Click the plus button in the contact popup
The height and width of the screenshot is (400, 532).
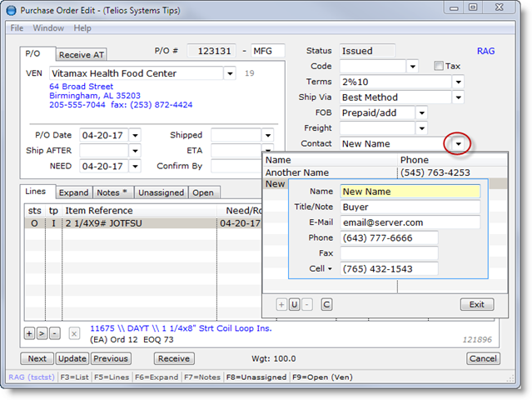281,304
